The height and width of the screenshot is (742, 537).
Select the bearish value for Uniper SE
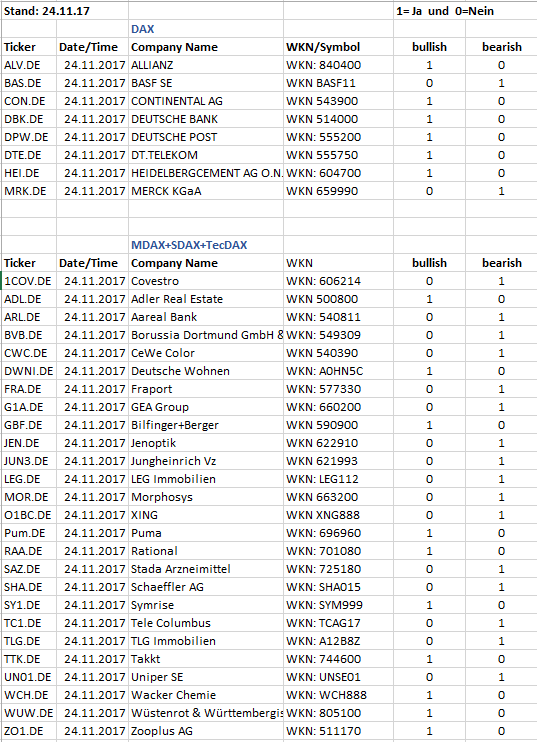tap(501, 676)
